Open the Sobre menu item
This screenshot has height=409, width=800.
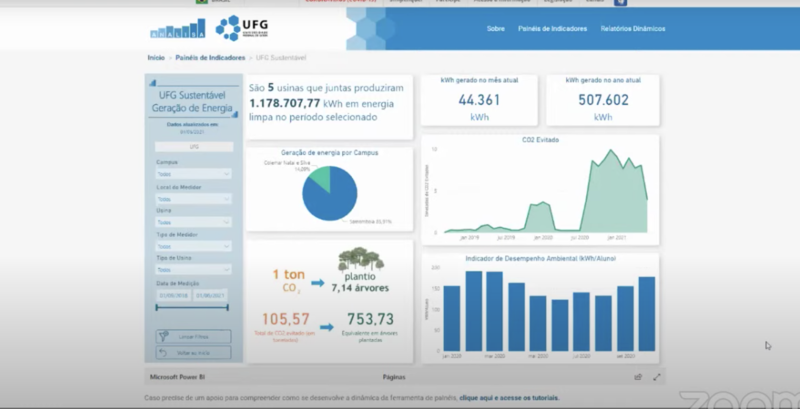495,29
